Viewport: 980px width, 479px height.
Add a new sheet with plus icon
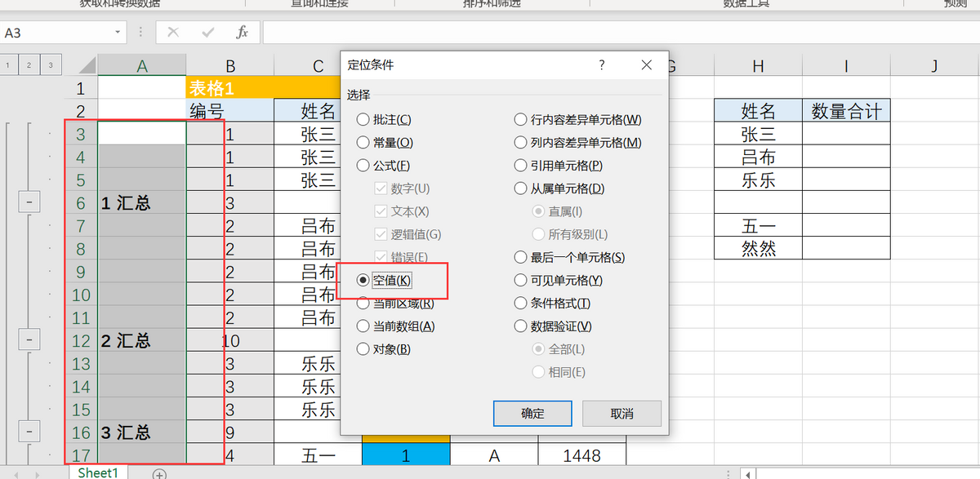[x=160, y=473]
